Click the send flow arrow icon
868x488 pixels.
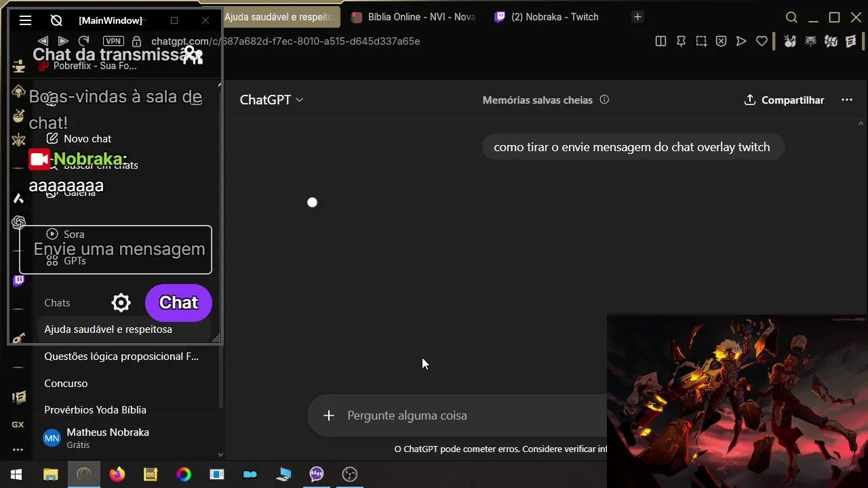point(741,41)
